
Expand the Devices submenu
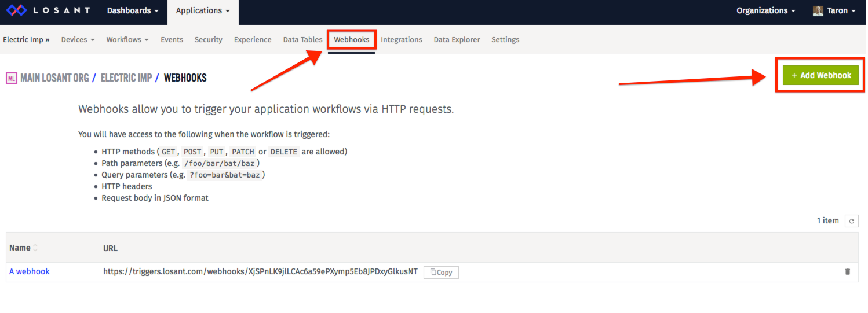click(x=78, y=40)
